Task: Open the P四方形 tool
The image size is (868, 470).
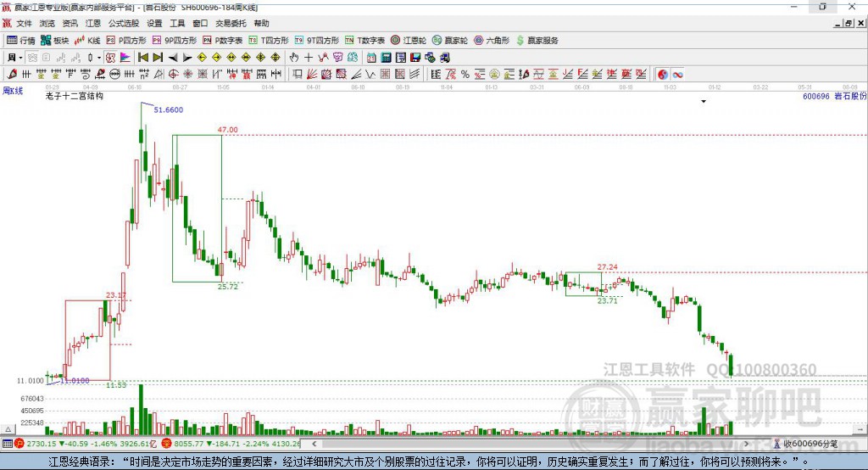Action: tap(126, 41)
